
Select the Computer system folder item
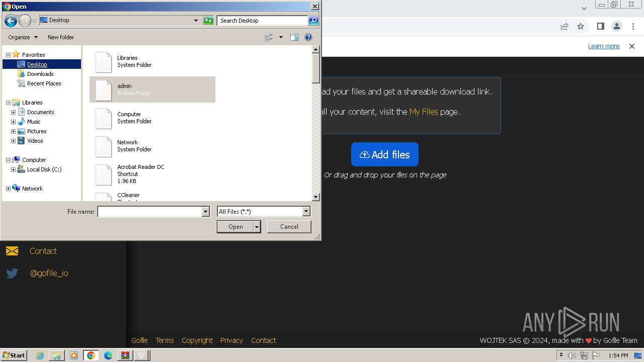(152, 118)
